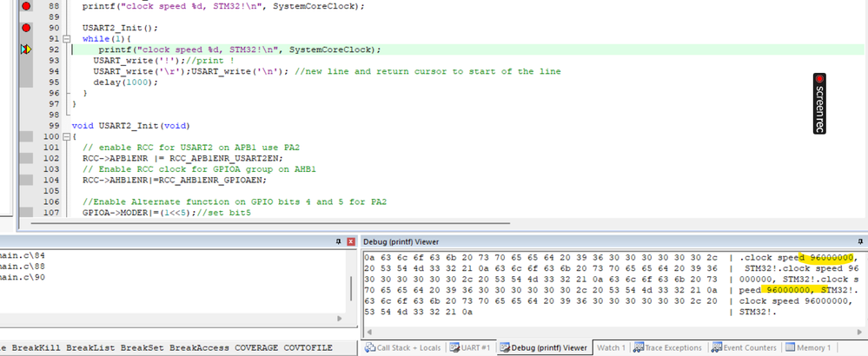Click comment 'enable RCC for USART2' line 101
Screen dimensions: 868x356
[191, 147]
